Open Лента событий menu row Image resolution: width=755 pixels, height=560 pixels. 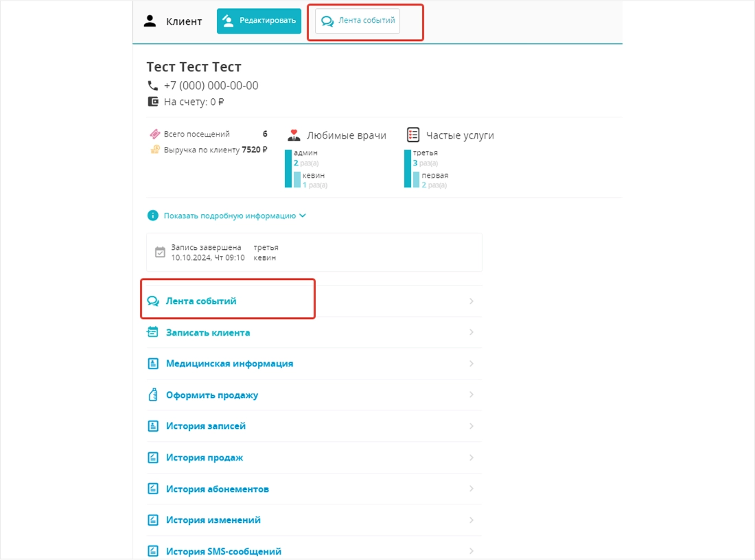314,301
